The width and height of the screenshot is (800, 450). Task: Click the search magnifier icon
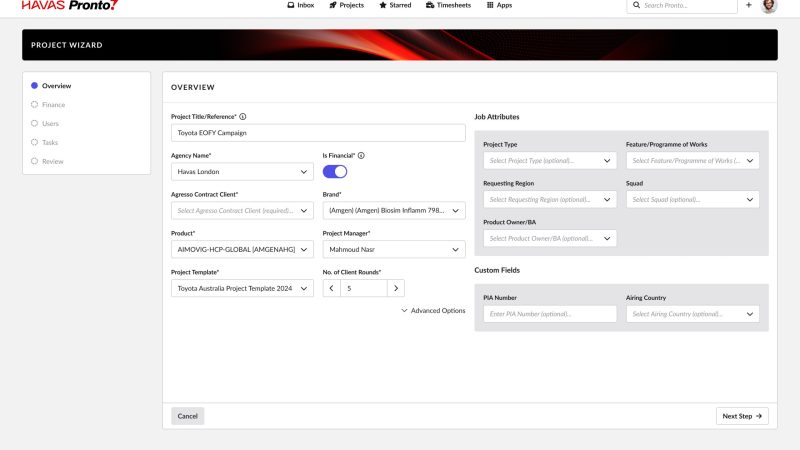[636, 5]
